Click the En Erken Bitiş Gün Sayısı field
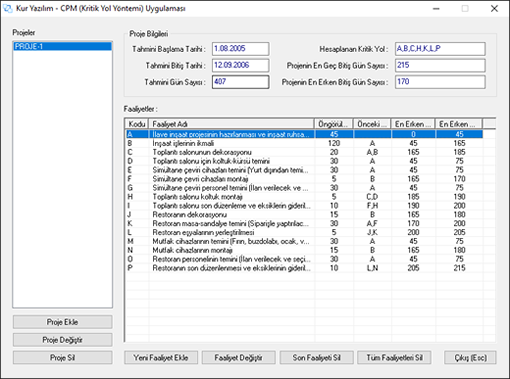Viewport: 510px width, 379px height. 440,82
